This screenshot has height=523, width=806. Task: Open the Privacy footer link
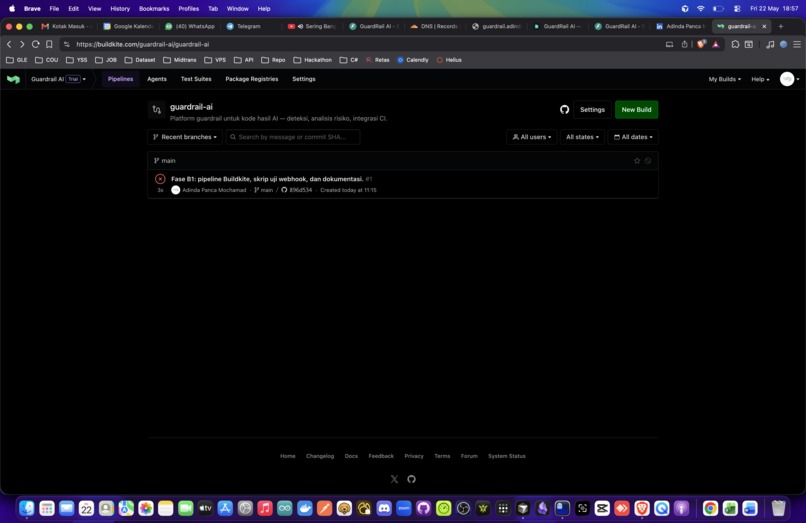tap(414, 456)
